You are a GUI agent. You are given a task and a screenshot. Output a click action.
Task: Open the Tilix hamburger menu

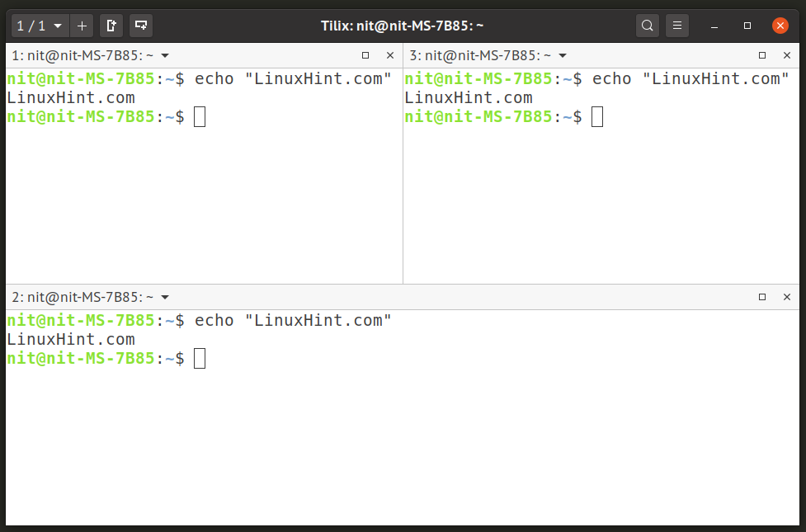[676, 26]
